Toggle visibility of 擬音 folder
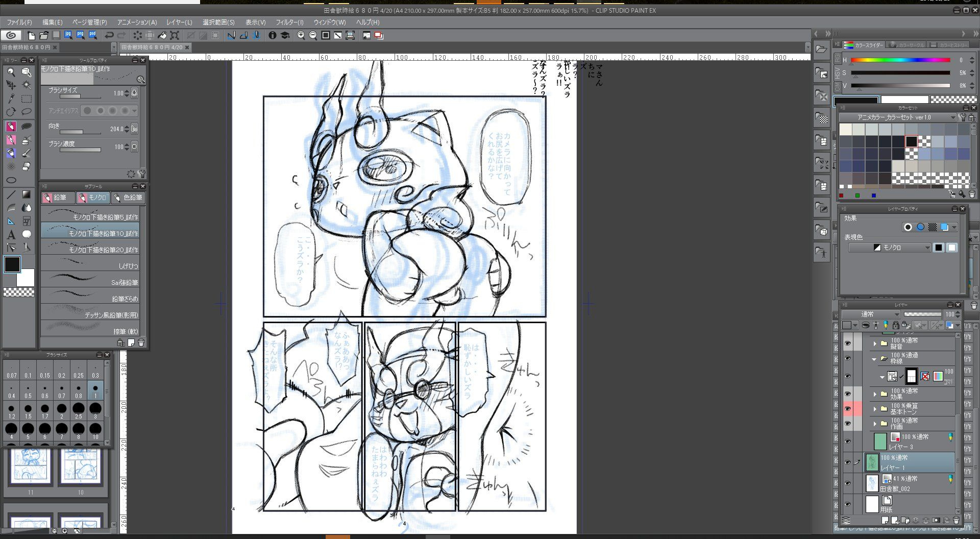This screenshot has width=980, height=539. (x=848, y=344)
